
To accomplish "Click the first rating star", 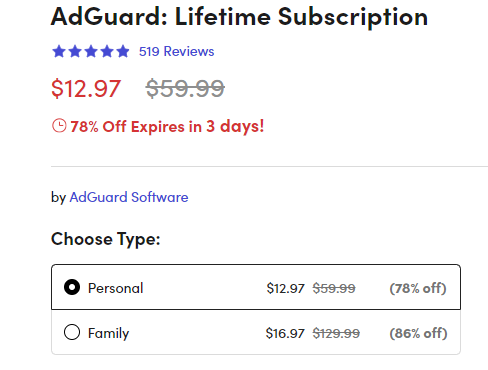I will [59, 51].
